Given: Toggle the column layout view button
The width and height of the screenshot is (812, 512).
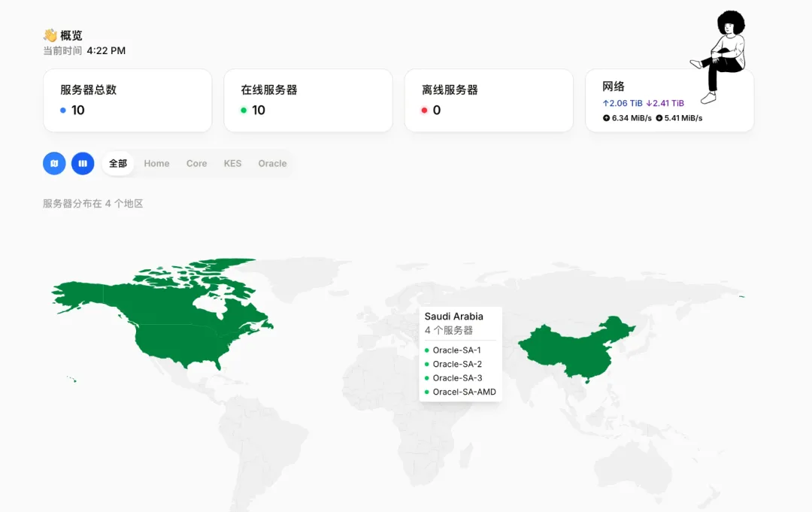Looking at the screenshot, I should coord(83,163).
